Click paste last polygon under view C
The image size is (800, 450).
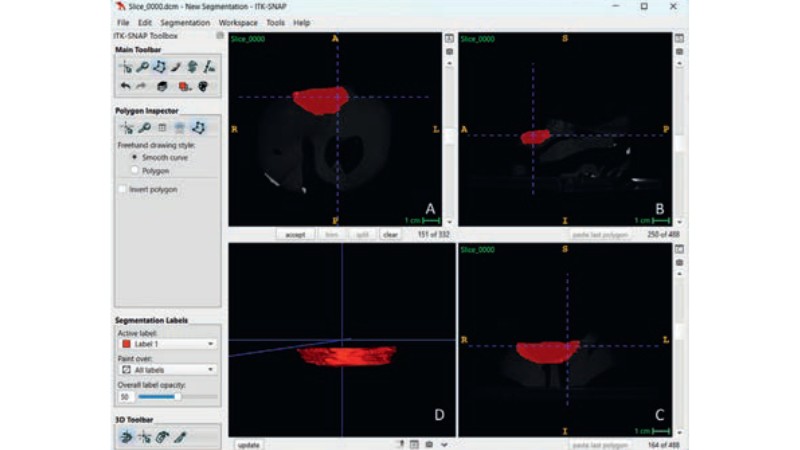(x=599, y=445)
